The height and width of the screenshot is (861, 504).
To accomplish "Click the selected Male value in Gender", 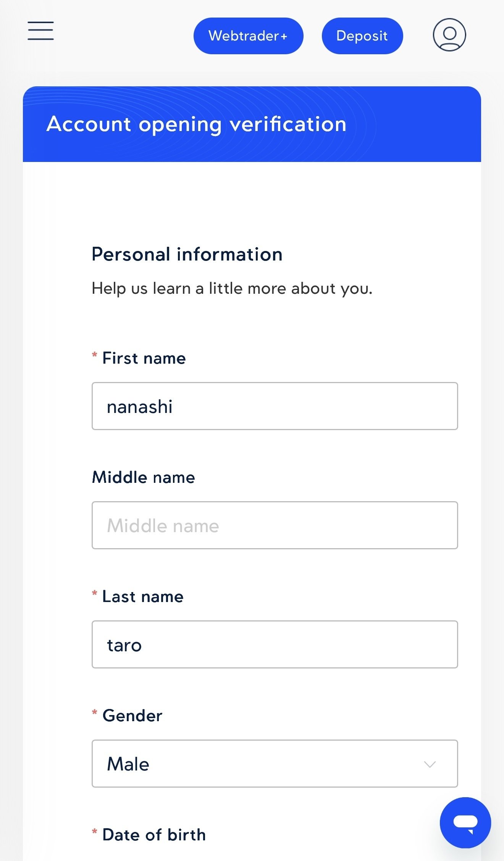I will click(x=128, y=764).
